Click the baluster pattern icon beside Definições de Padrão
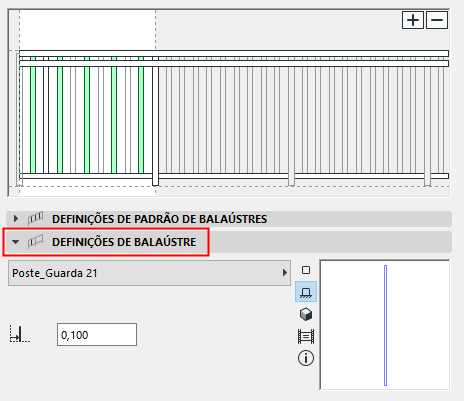The image size is (464, 401). coord(35,219)
